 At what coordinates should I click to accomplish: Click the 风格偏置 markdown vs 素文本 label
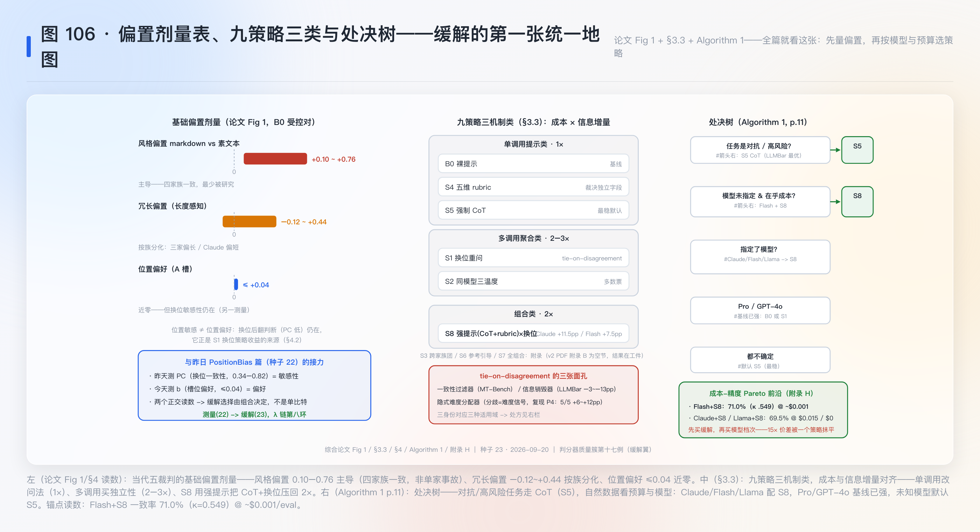[189, 143]
